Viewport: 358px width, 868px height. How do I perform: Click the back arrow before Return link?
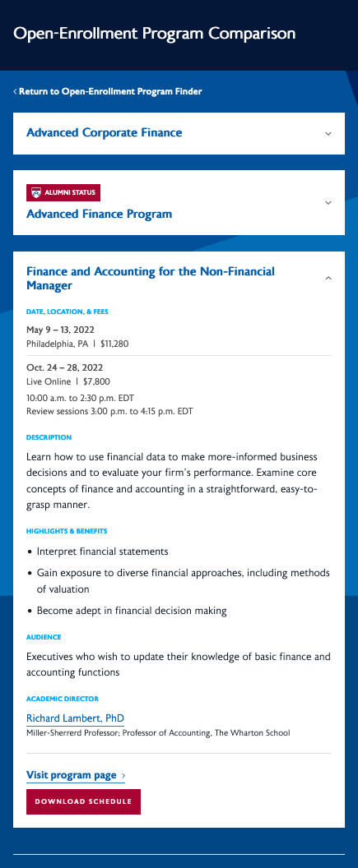[x=15, y=91]
